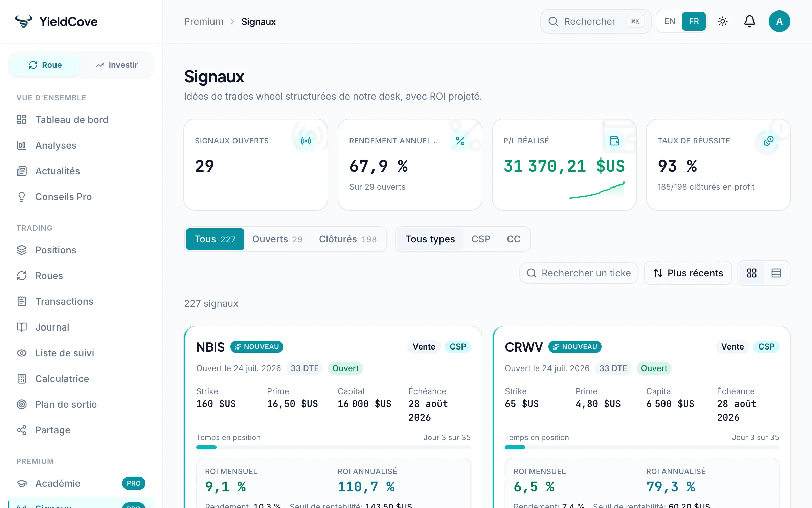This screenshot has width=812, height=508.
Task: Filter signals by CSP type
Action: [481, 239]
